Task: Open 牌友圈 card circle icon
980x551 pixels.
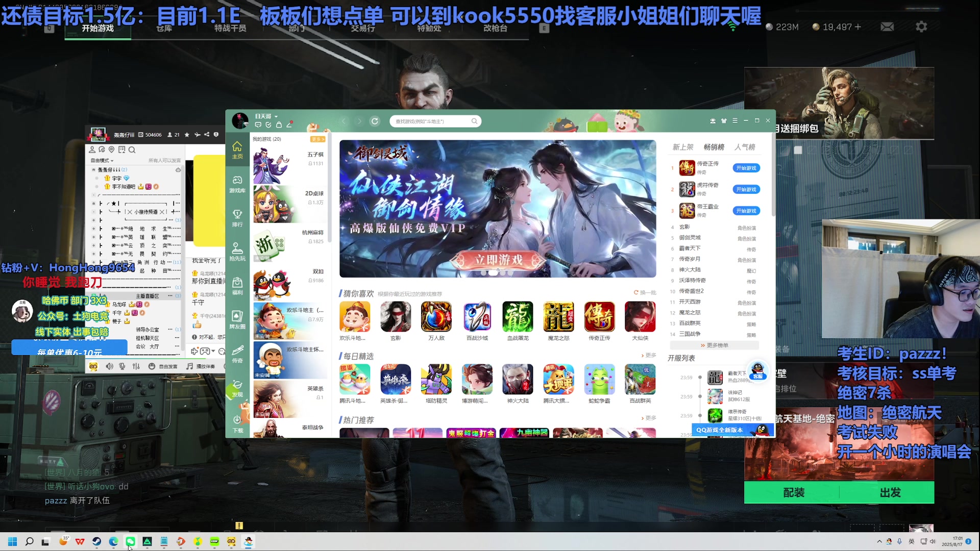Action: coord(237,320)
